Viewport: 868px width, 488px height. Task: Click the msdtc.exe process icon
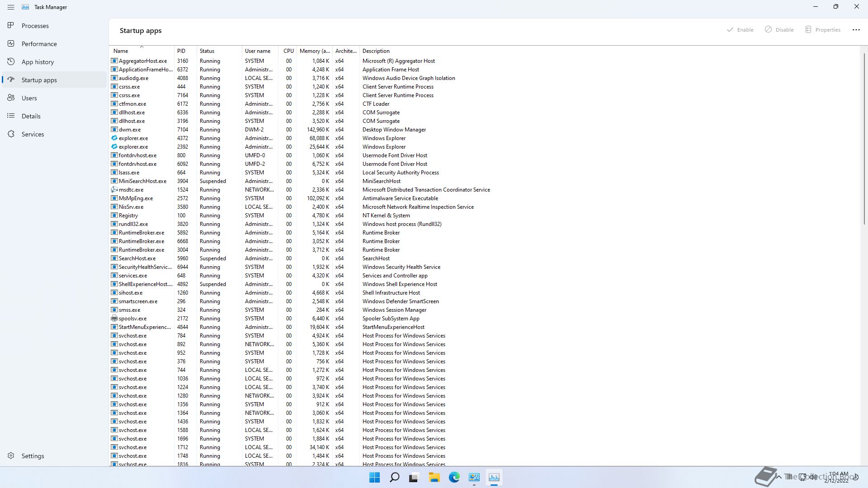[x=114, y=190]
